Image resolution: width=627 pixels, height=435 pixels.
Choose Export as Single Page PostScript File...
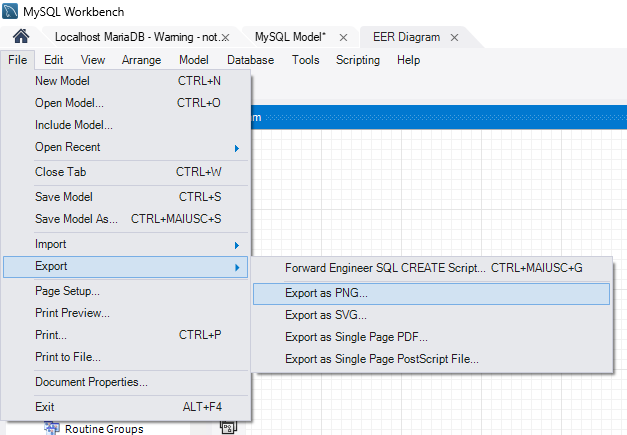click(x=431, y=359)
